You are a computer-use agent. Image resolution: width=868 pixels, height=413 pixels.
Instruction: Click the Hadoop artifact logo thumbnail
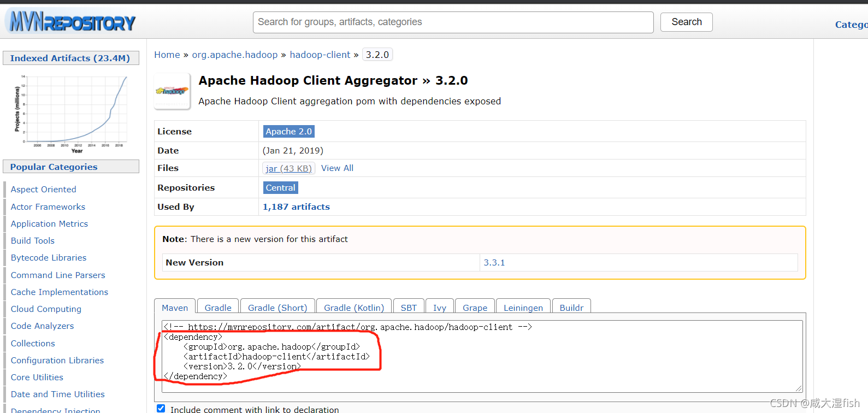pyautogui.click(x=172, y=91)
